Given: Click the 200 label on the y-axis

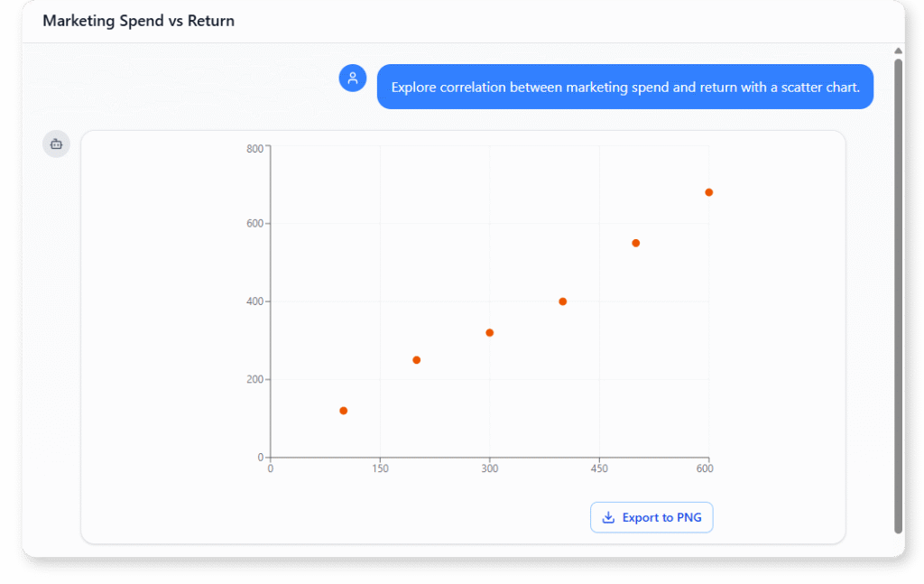Looking at the screenshot, I should point(254,379).
